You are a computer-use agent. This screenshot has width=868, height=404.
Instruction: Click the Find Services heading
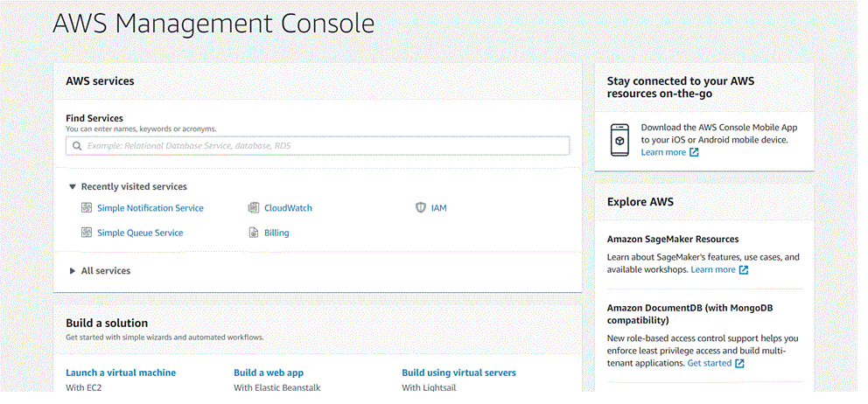click(94, 118)
